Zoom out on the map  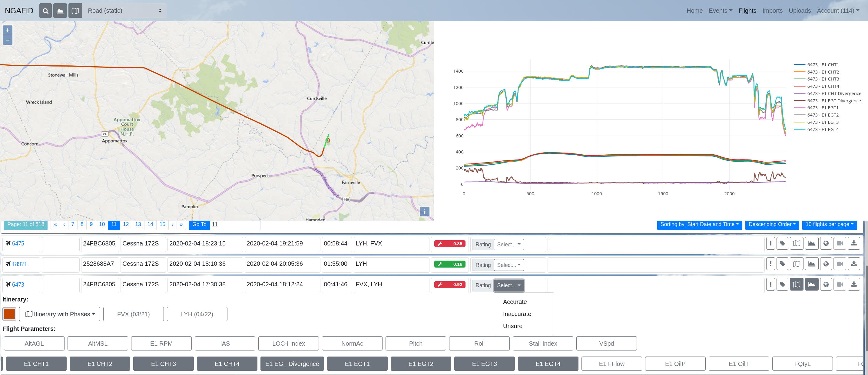point(8,40)
